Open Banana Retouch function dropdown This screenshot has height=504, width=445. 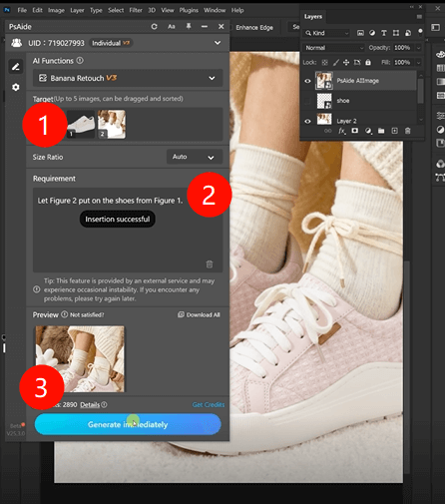pos(128,78)
